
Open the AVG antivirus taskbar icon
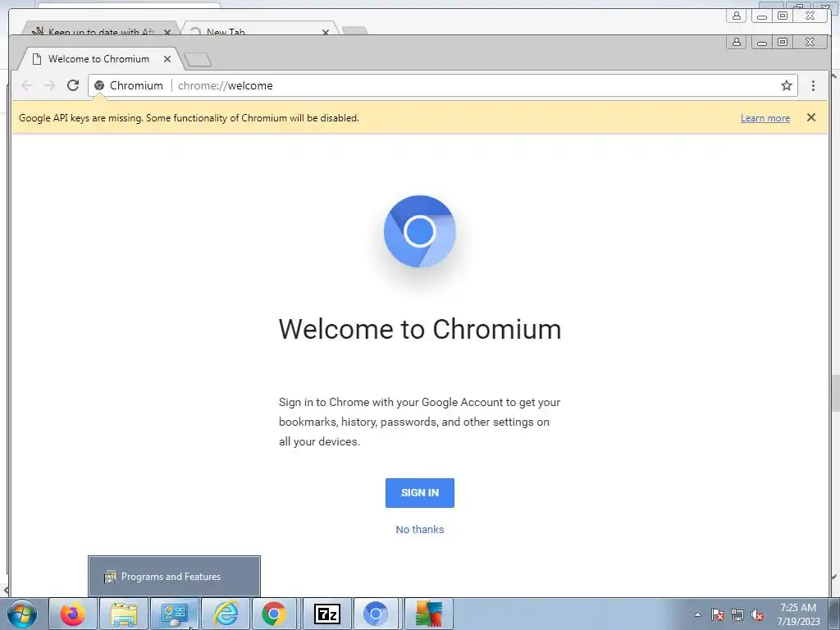429,614
